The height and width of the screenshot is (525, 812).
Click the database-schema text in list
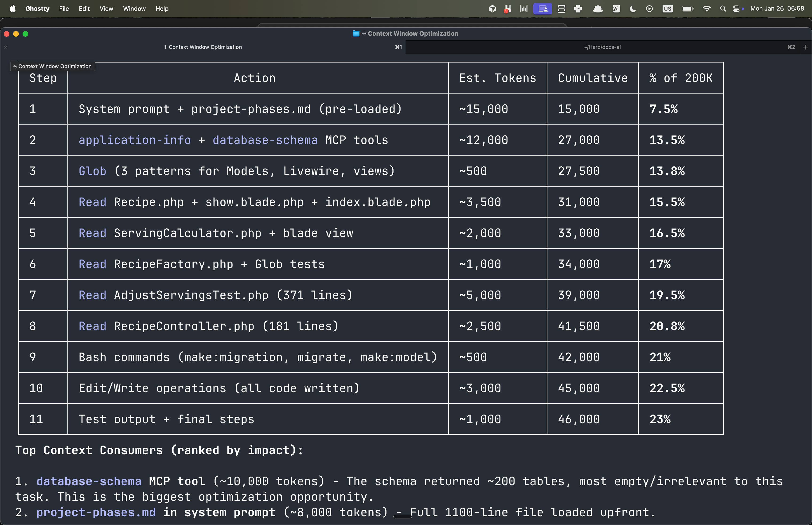tap(89, 481)
